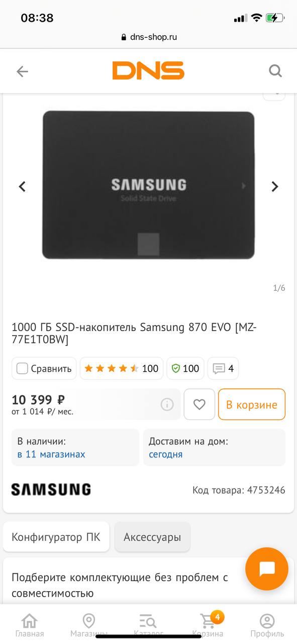Viewport: 297px width, 644px height.
Task: Tap the back arrow in the header
Action: pyautogui.click(x=22, y=71)
